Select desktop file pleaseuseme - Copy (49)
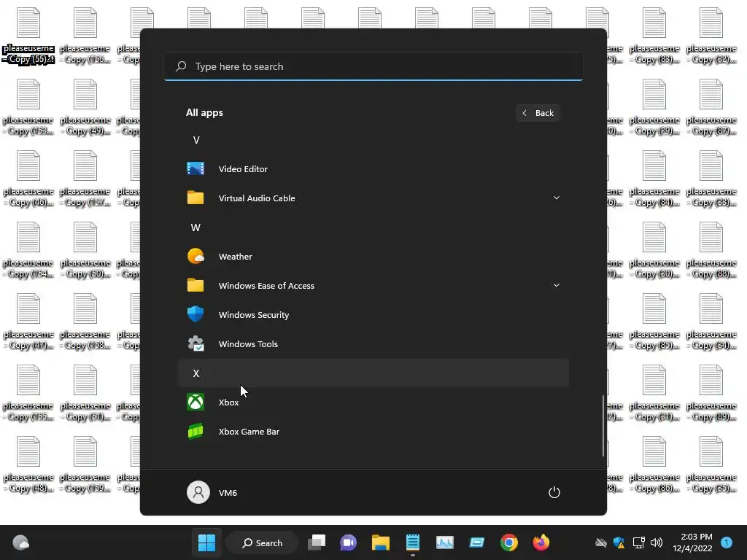This screenshot has height=560, width=747. (85, 108)
